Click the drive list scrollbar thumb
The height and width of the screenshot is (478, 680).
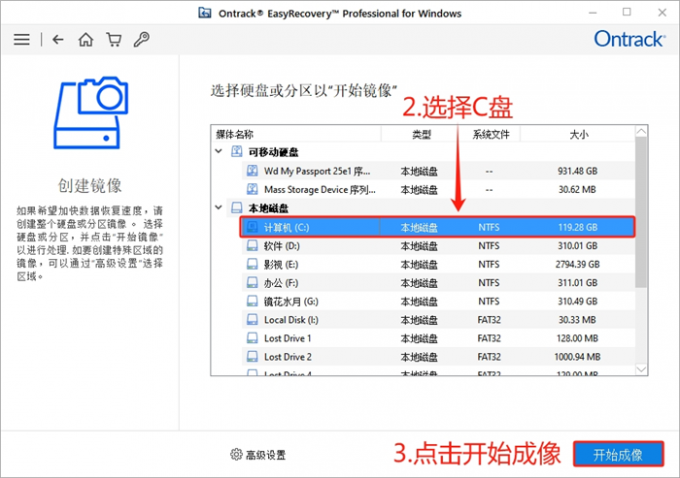pyautogui.click(x=641, y=213)
